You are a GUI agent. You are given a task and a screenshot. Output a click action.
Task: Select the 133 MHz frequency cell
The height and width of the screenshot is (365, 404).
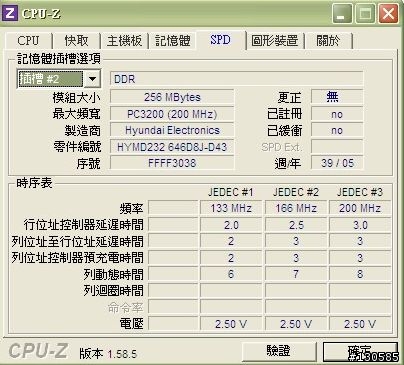point(231,208)
